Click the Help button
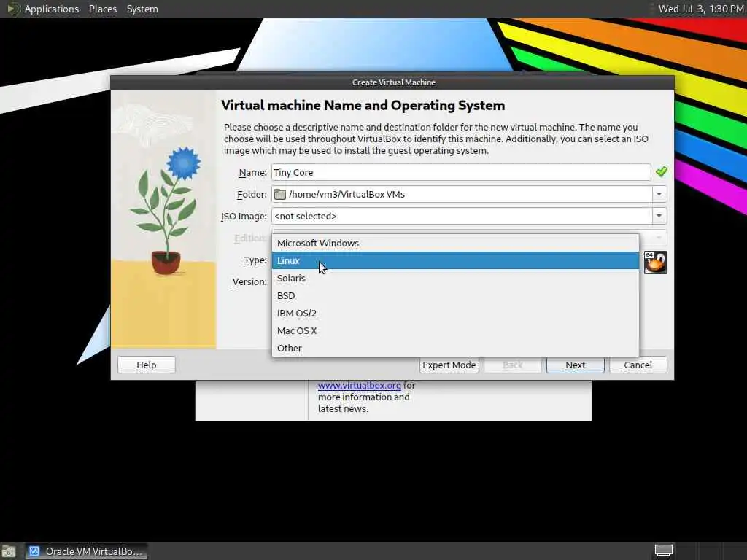This screenshot has width=747, height=560. coord(146,365)
